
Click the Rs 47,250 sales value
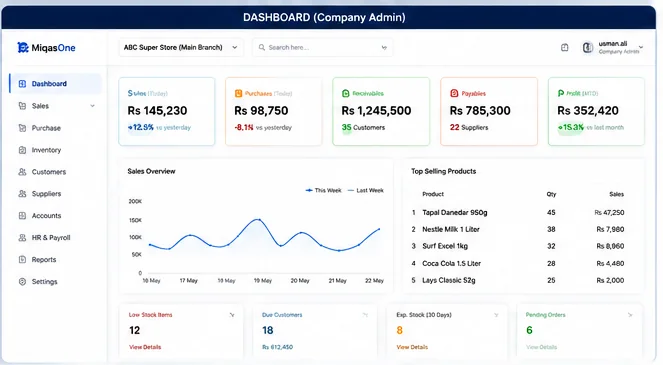(609, 212)
